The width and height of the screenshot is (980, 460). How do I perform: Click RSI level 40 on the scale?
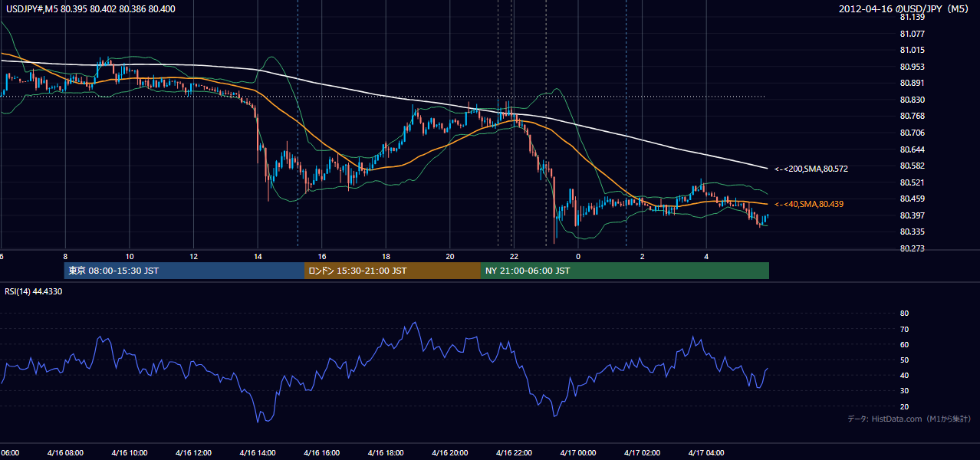tap(904, 376)
